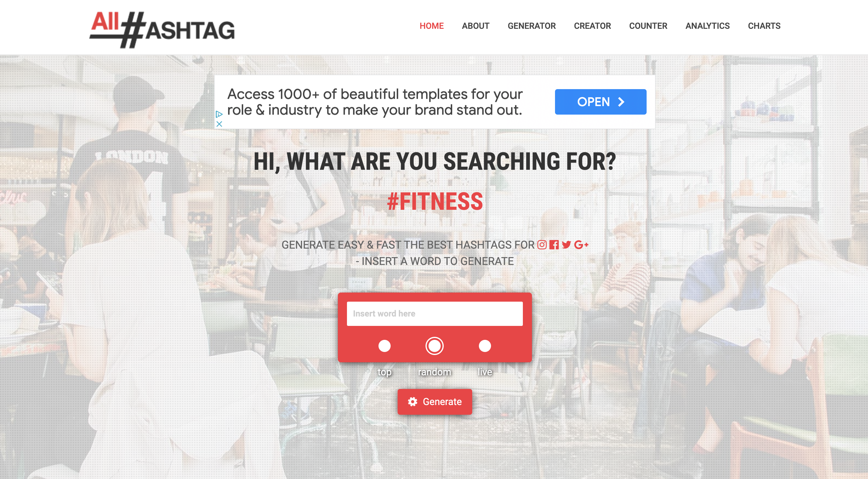This screenshot has width=868, height=479.
Task: Click Creator navigation menu item
Action: point(592,26)
